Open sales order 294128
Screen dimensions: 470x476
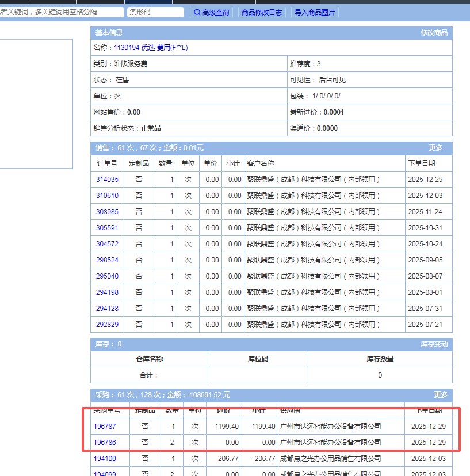[x=107, y=309]
